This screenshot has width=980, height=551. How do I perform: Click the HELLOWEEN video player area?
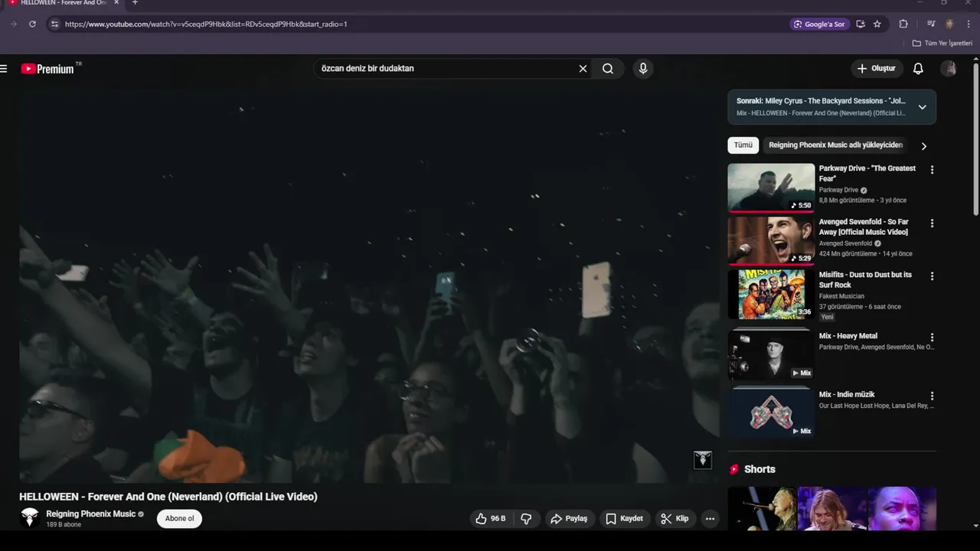click(x=369, y=287)
